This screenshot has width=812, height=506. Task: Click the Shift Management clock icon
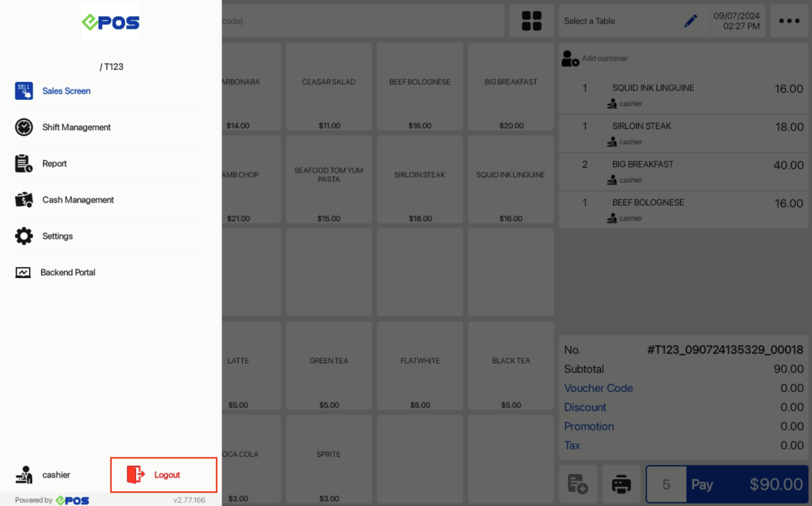point(24,127)
